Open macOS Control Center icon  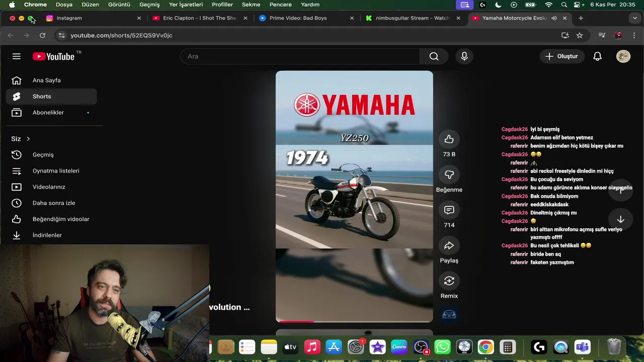point(577,5)
